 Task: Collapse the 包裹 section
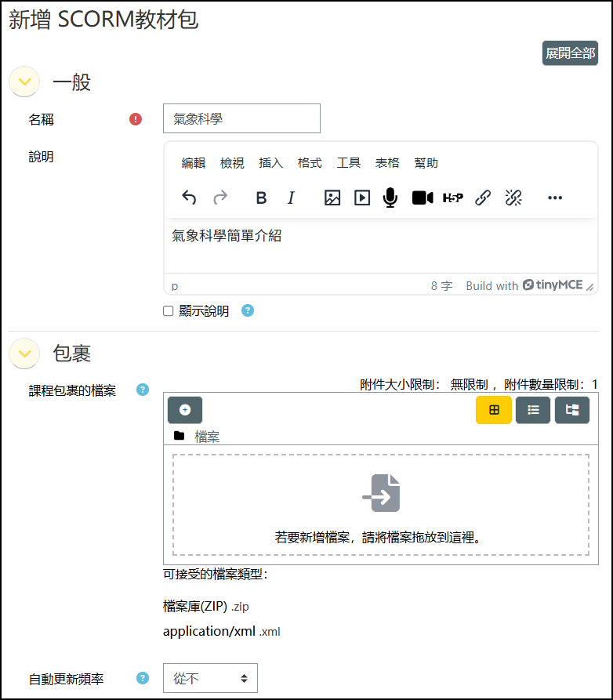point(24,353)
